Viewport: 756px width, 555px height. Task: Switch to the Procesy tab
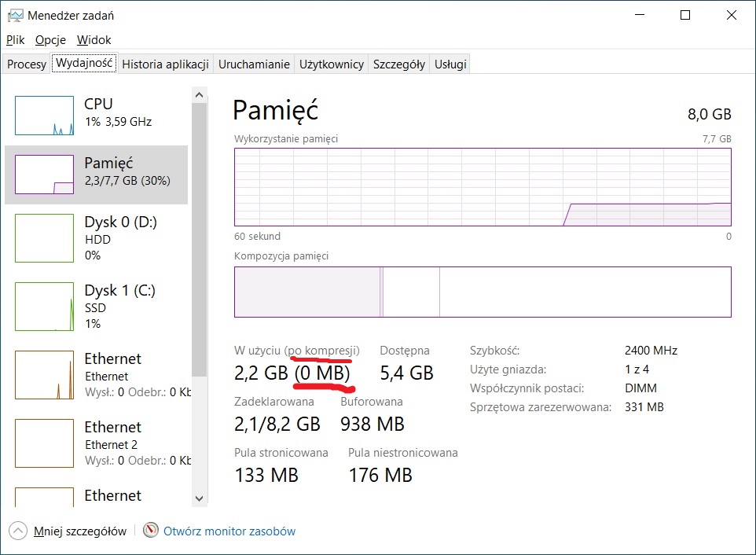(27, 64)
